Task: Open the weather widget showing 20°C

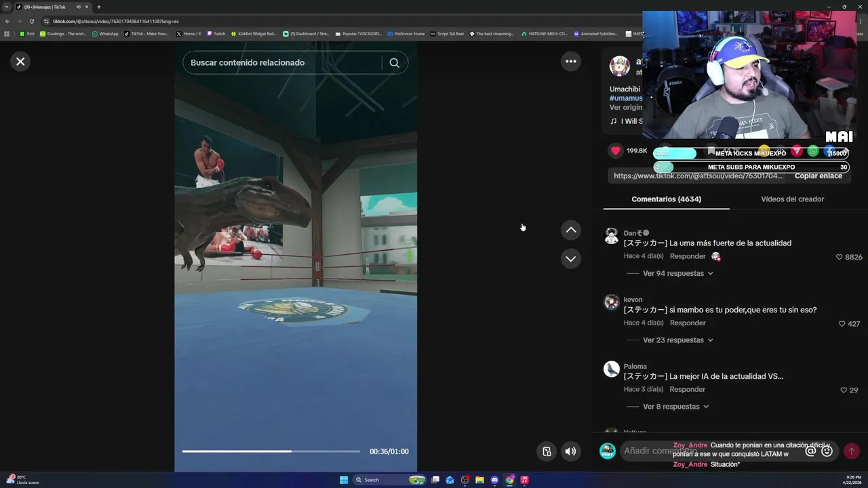Action: 22,479
